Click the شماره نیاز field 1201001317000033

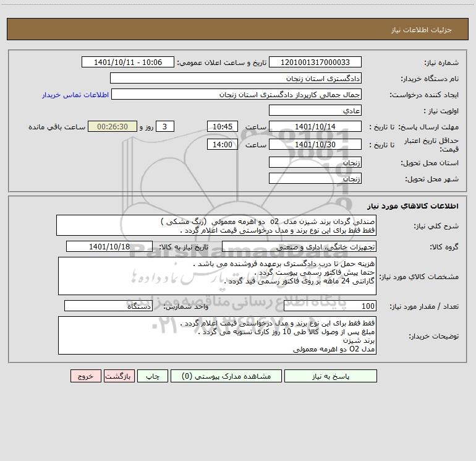coord(315,62)
